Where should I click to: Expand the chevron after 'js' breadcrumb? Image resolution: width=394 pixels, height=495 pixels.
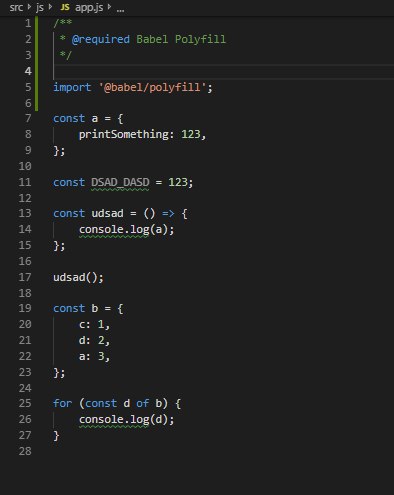point(50,7)
